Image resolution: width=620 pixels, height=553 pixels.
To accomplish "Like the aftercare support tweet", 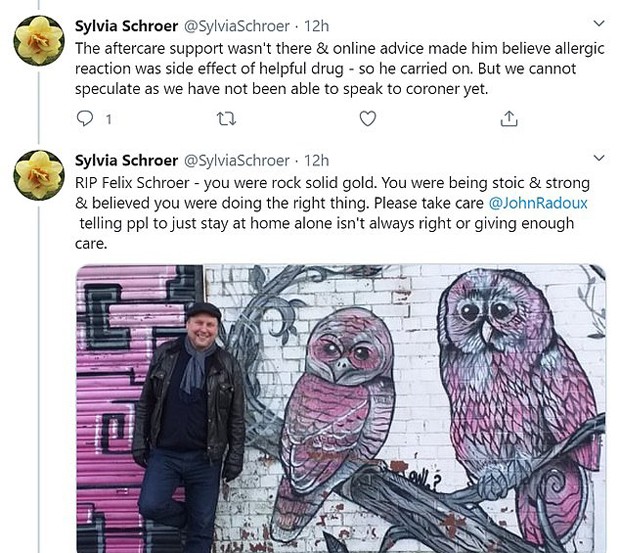I will click(368, 119).
